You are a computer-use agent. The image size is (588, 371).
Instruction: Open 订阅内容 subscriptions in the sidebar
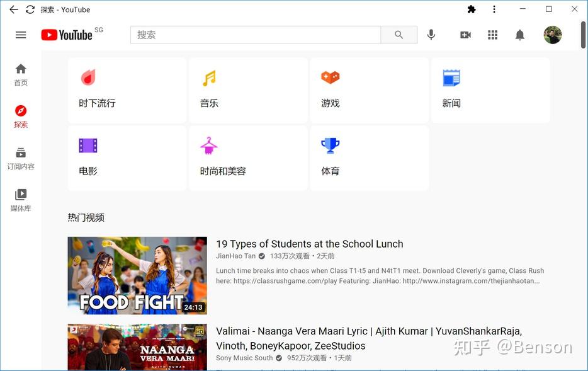tap(20, 158)
